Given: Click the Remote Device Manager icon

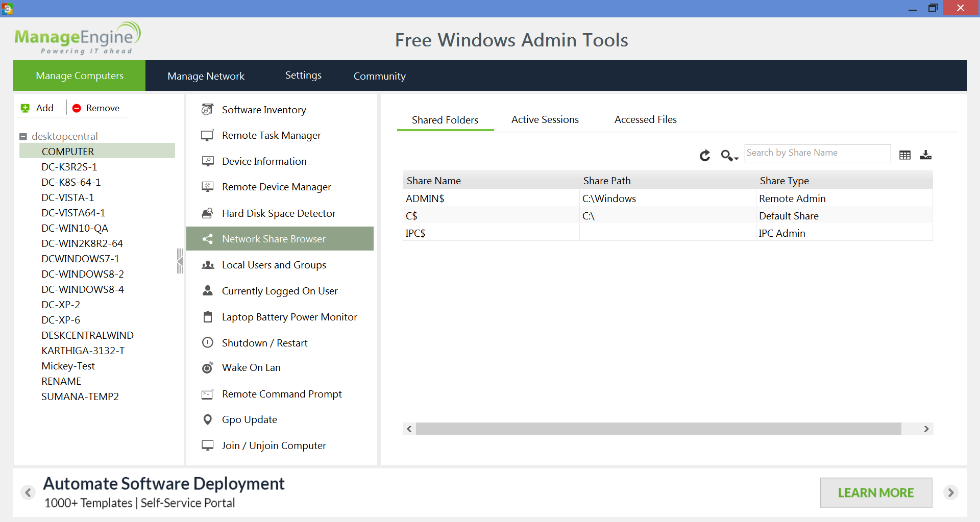Looking at the screenshot, I should [207, 187].
